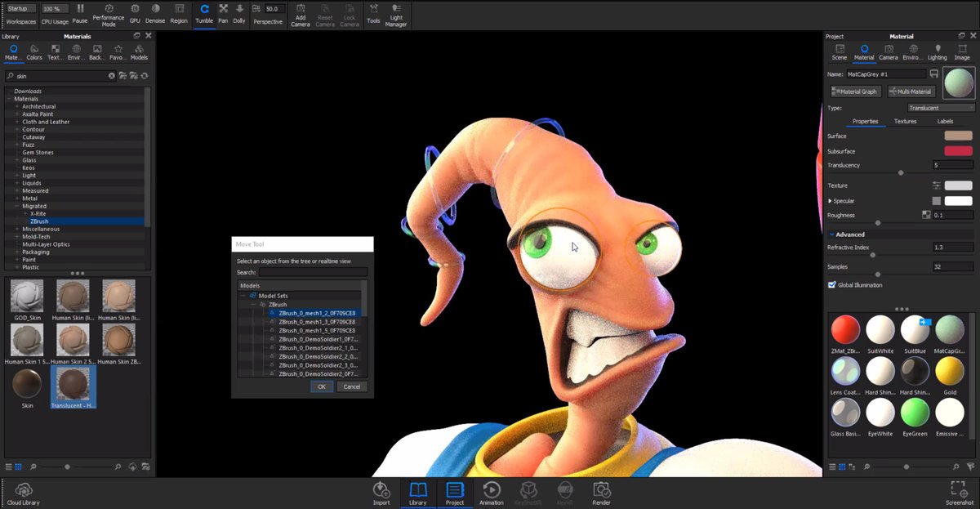Switch to the Scene project tab

coord(840,52)
